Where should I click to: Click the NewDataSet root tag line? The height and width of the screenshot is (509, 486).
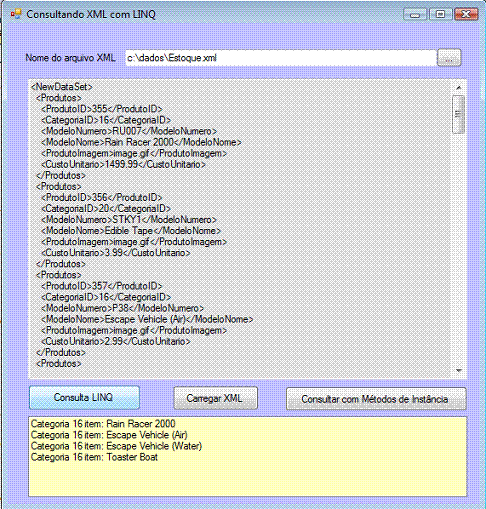pyautogui.click(x=62, y=87)
